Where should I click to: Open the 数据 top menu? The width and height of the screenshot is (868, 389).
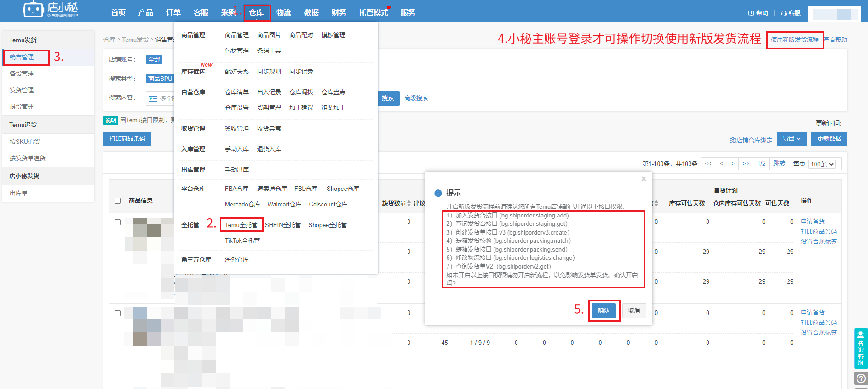point(311,12)
